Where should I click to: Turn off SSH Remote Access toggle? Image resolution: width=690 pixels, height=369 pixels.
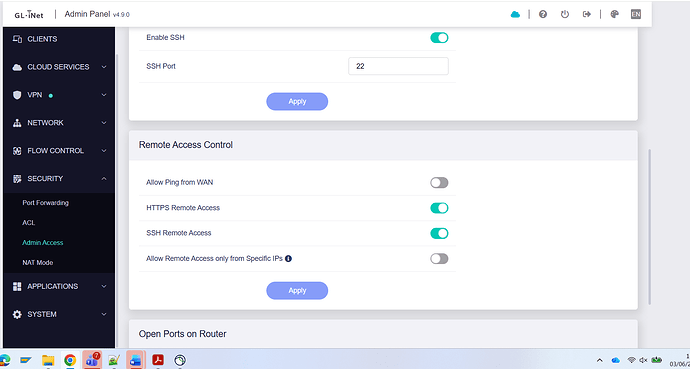pos(439,233)
